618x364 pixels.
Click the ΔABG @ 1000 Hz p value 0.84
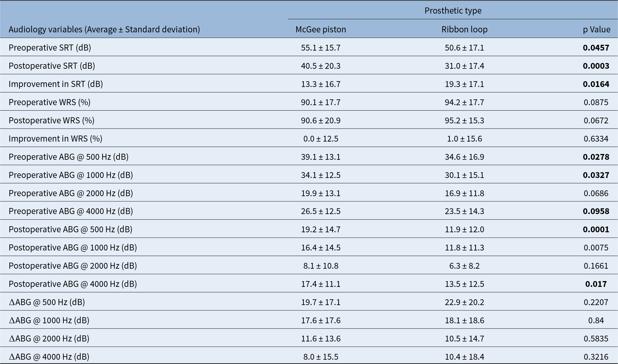596,320
